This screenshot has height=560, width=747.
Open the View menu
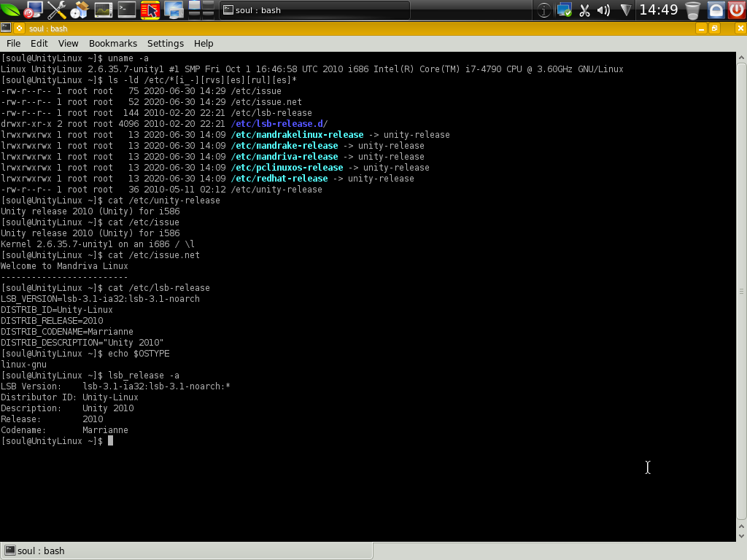(x=68, y=43)
